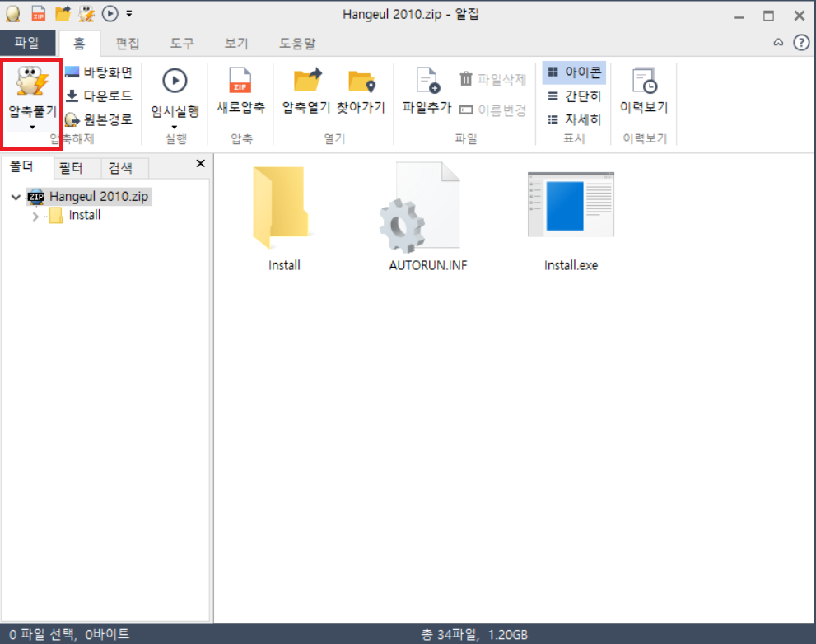Screen dimensions: 816x644
Task: Click the help question-mark icon
Action: [800, 43]
